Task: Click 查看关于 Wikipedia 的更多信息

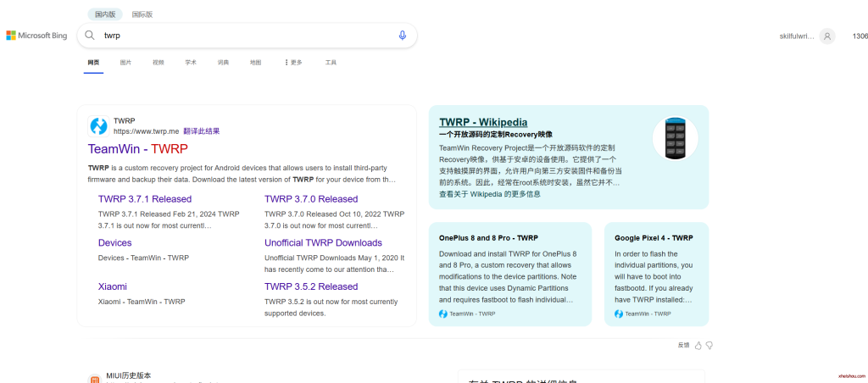Action: pyautogui.click(x=490, y=194)
